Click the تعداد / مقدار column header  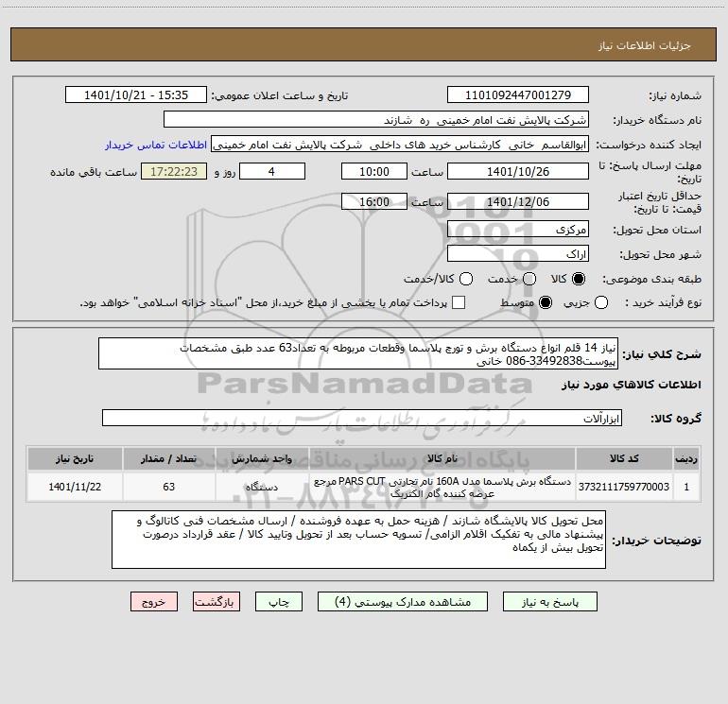168,458
